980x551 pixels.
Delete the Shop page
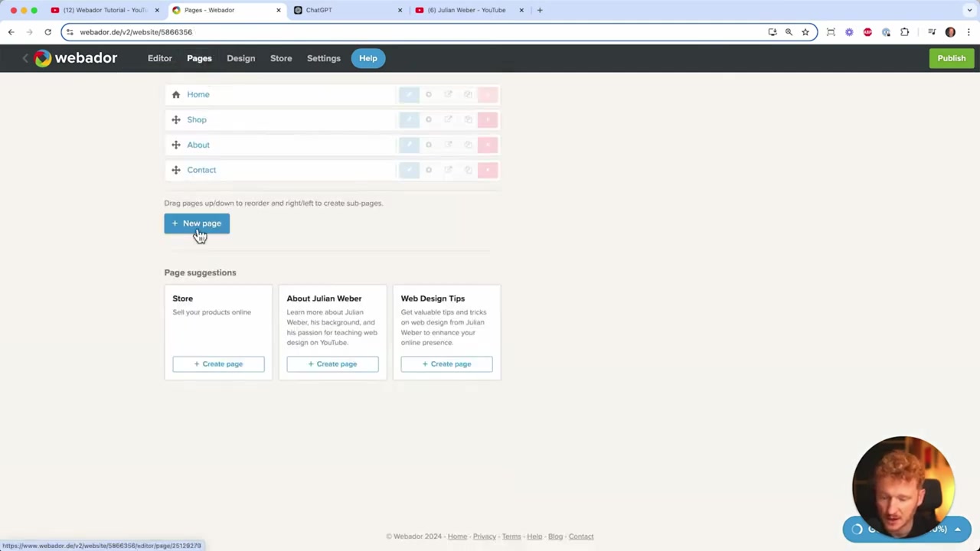click(x=488, y=119)
